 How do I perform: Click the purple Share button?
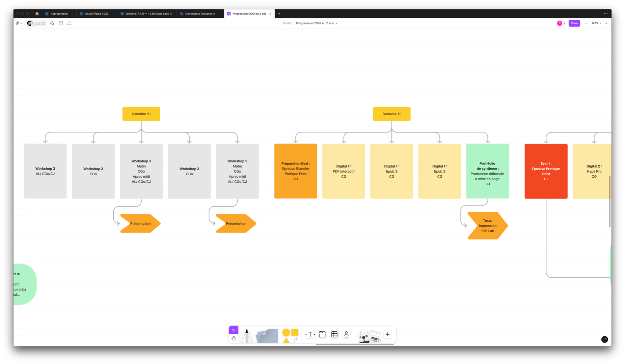(x=574, y=23)
